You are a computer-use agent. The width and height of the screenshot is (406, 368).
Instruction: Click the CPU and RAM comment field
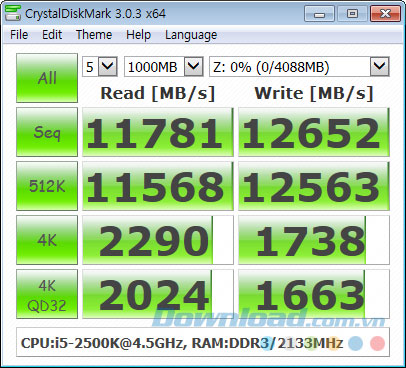203,342
